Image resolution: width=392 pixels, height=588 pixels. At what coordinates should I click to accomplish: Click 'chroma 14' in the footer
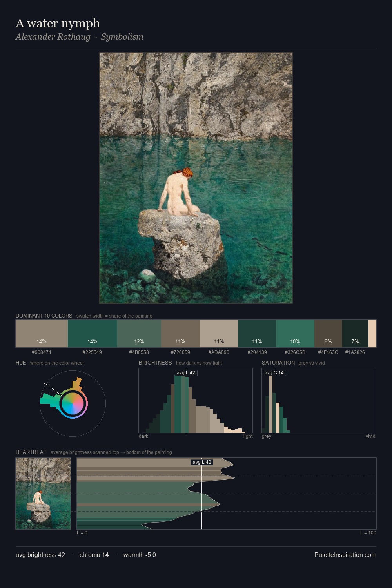click(x=94, y=555)
